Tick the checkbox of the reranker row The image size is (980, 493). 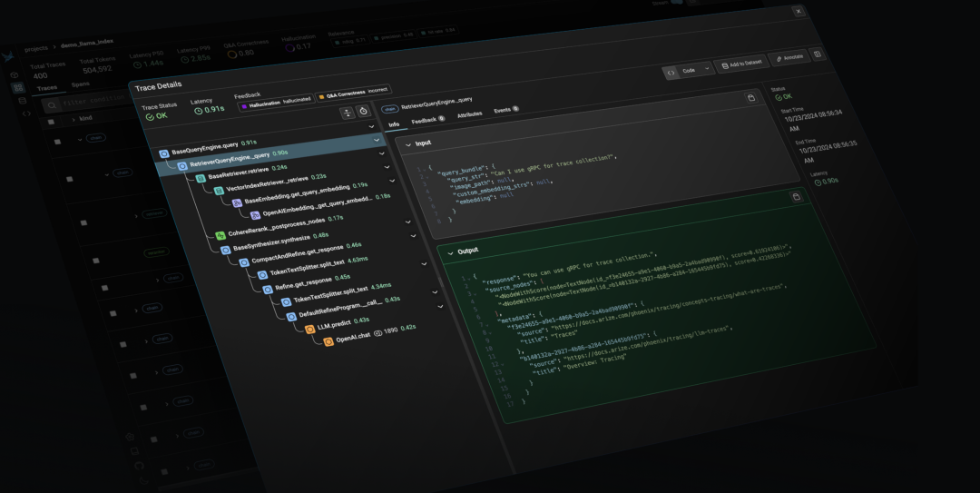click(x=95, y=261)
